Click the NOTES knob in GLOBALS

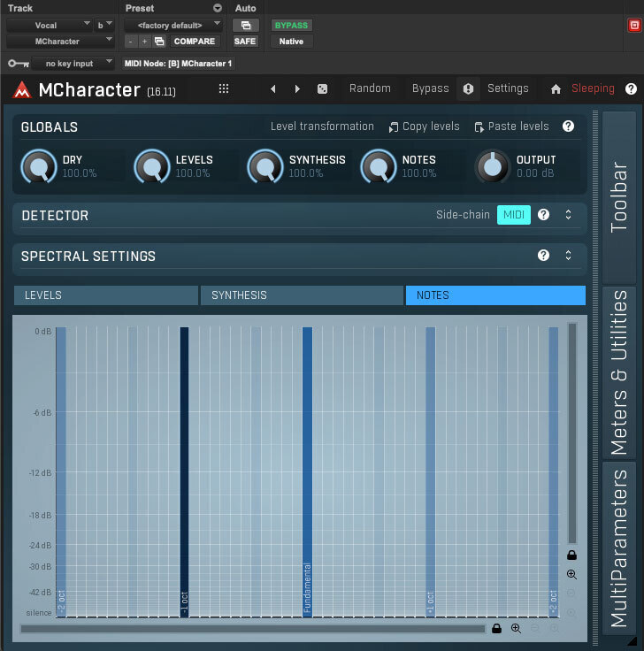point(379,167)
